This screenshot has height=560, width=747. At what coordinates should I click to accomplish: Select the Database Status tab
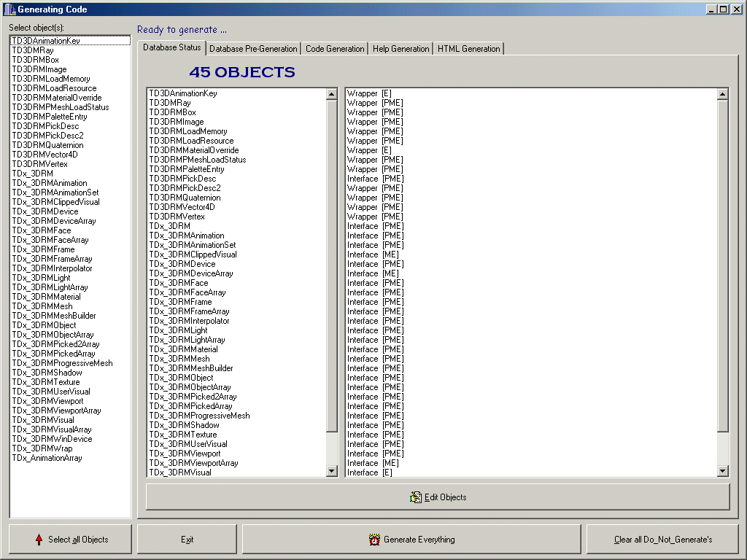point(171,48)
